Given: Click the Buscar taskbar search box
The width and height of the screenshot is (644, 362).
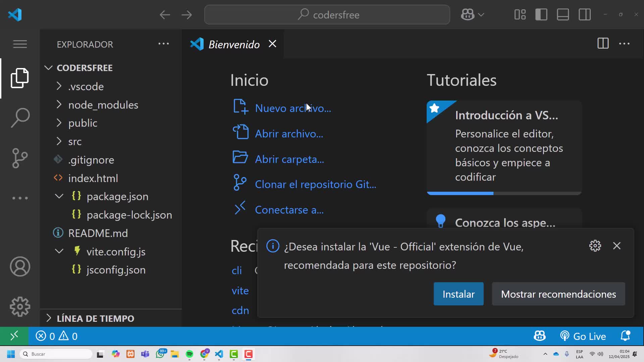Looking at the screenshot, I should point(56,354).
